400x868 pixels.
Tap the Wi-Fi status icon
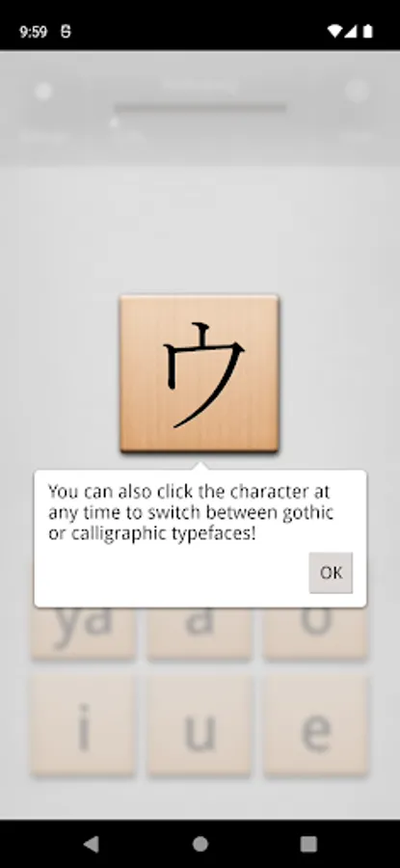pos(334,32)
